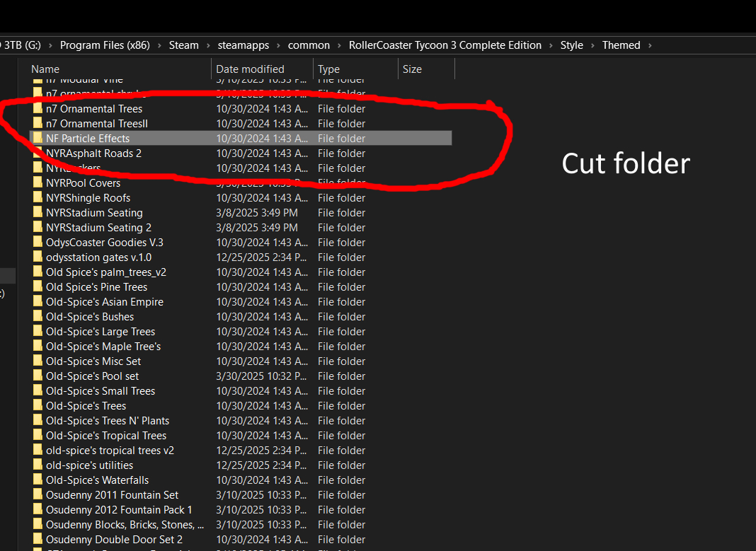
Task: Click NYRAsphalt Roads 2 folder icon
Action: [x=38, y=153]
